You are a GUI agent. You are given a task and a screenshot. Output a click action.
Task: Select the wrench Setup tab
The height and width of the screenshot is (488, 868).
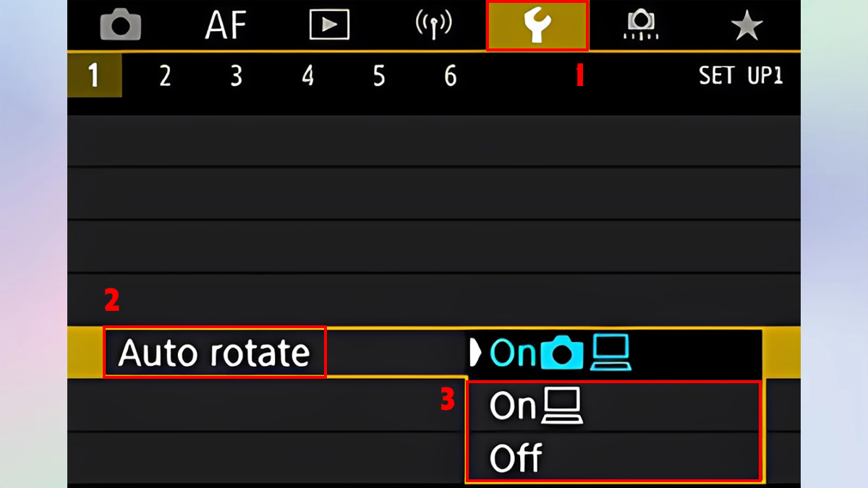point(537,26)
